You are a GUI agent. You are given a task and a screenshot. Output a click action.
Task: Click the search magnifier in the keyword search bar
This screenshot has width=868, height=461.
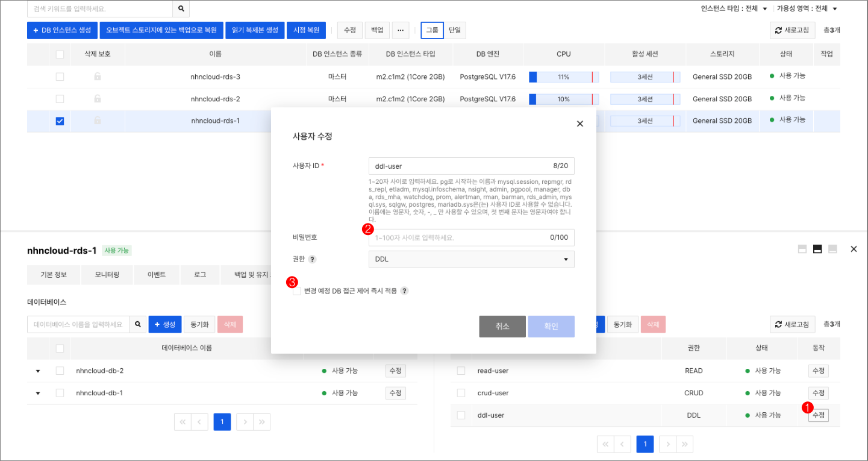(180, 10)
